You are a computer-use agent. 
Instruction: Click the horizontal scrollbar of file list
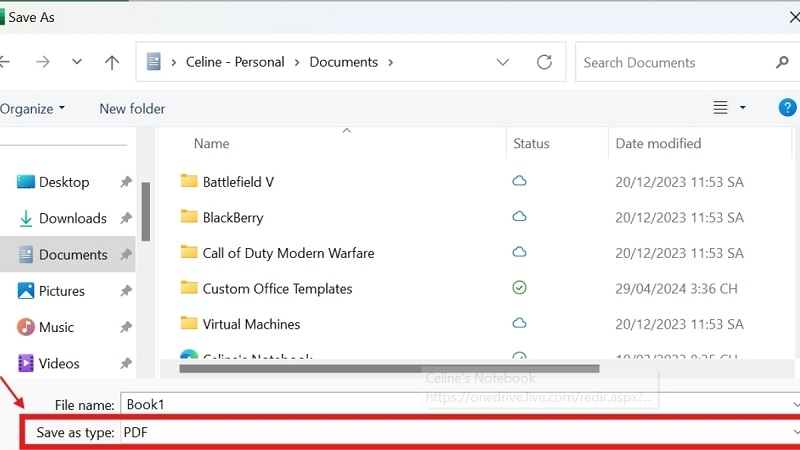point(389,369)
